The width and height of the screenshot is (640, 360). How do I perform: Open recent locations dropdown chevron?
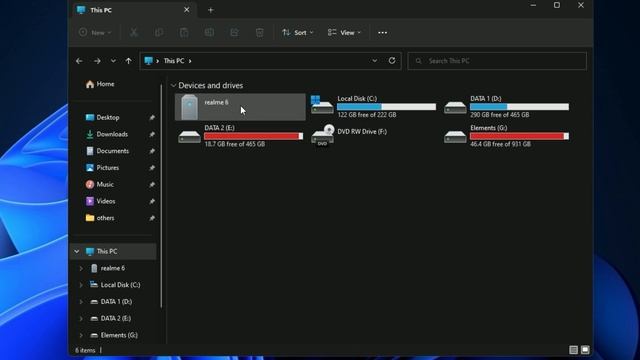click(x=113, y=61)
